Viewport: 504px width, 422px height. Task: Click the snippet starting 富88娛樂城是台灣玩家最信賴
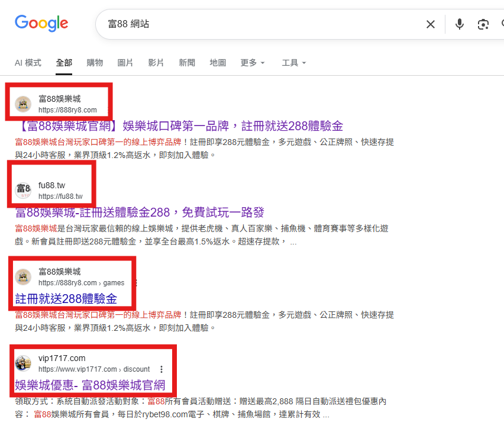click(202, 235)
